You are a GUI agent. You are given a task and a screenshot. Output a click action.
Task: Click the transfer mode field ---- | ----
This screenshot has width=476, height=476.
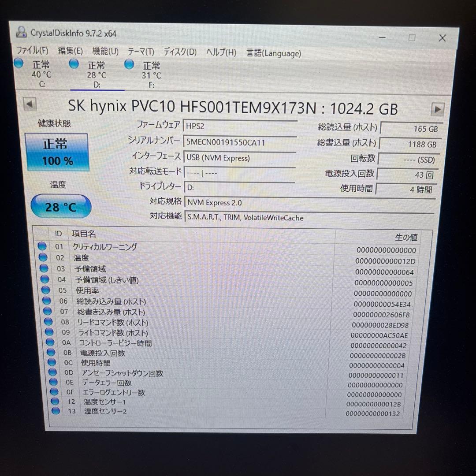coord(239,173)
